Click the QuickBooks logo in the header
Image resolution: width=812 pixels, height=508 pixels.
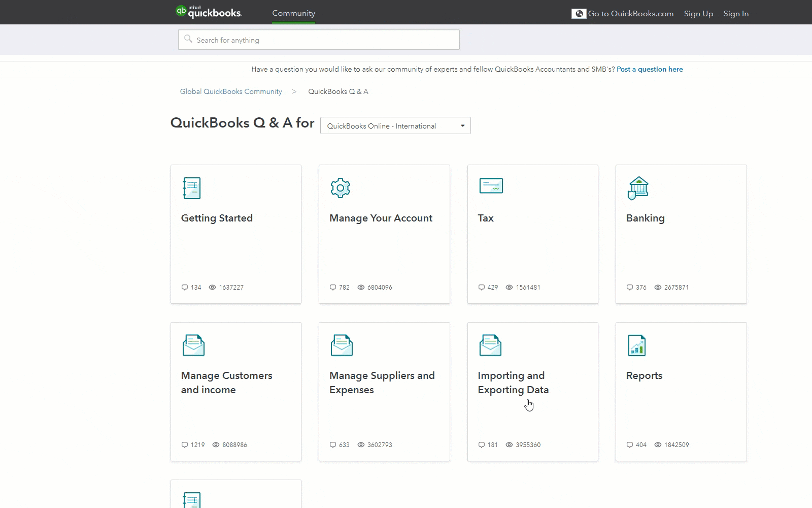point(209,12)
